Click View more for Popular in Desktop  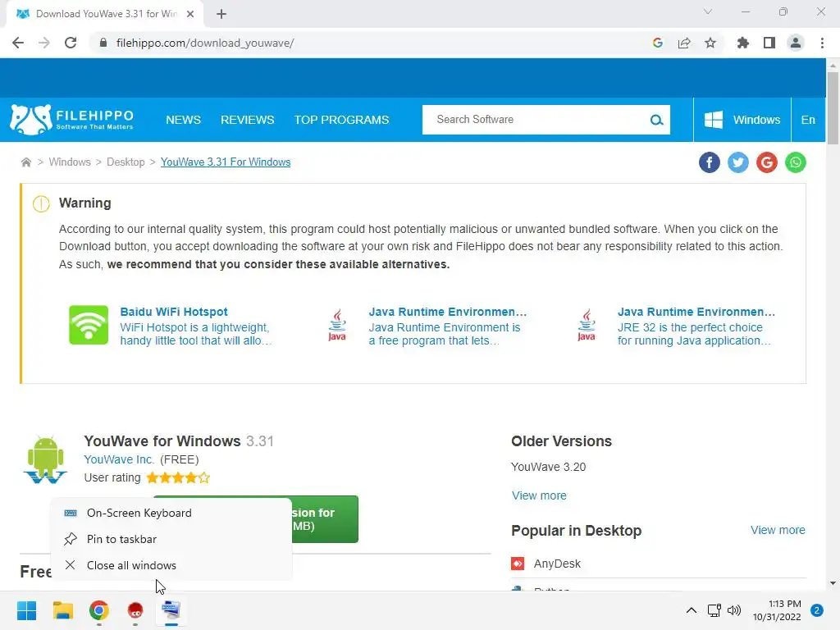(x=778, y=530)
